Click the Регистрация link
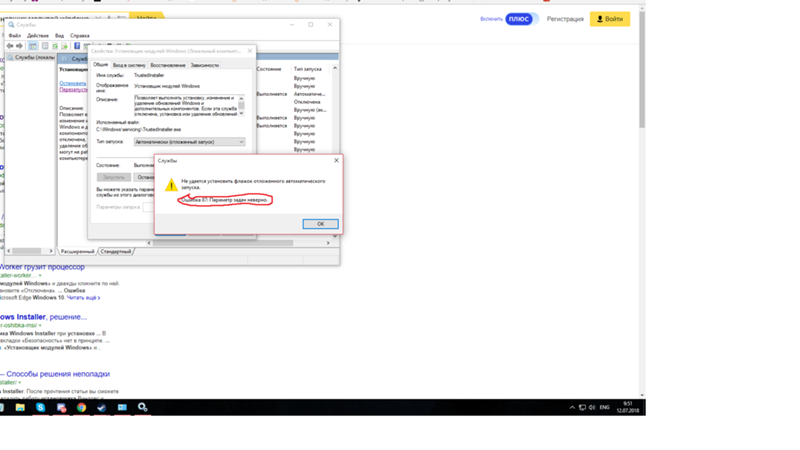Screen dimensions: 800x450 [x=565, y=19]
